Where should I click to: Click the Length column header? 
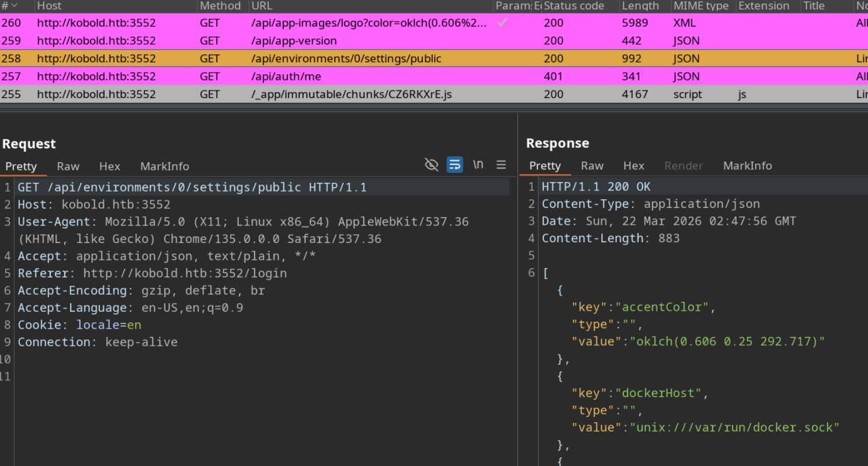coord(640,6)
